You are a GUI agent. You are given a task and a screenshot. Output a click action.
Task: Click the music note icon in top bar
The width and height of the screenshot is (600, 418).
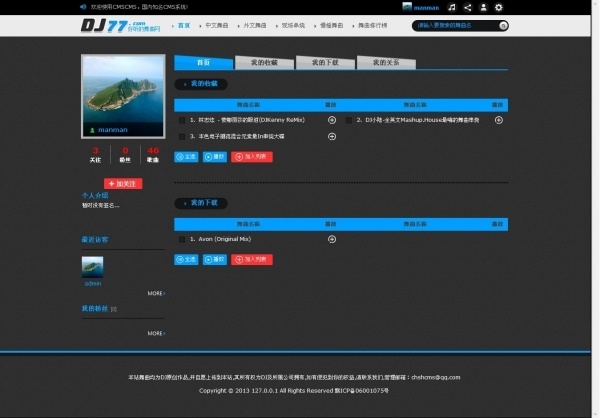tap(451, 7)
